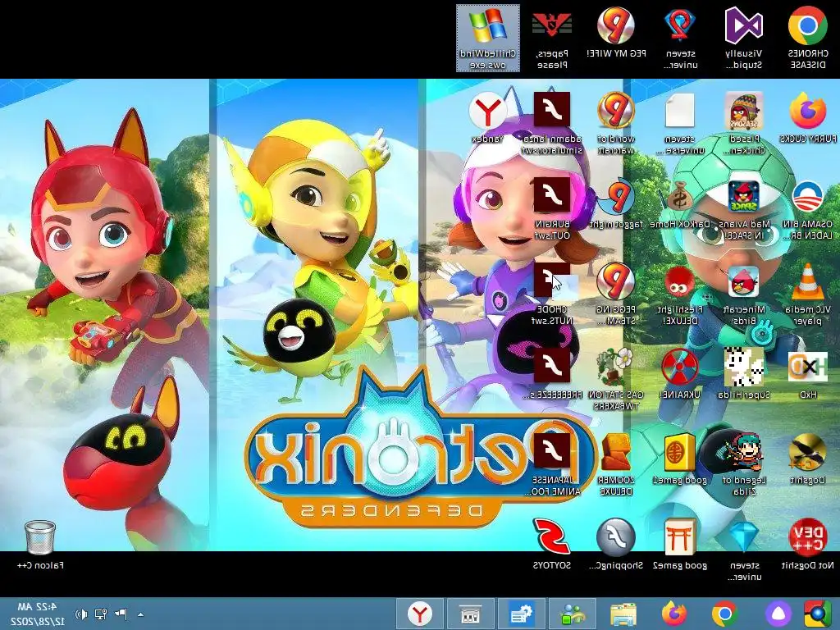Click the Yandex button on the taskbar

[x=420, y=614]
